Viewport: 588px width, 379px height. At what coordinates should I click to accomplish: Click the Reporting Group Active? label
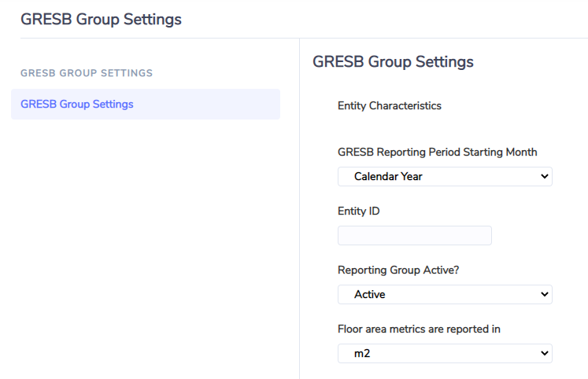click(x=398, y=270)
